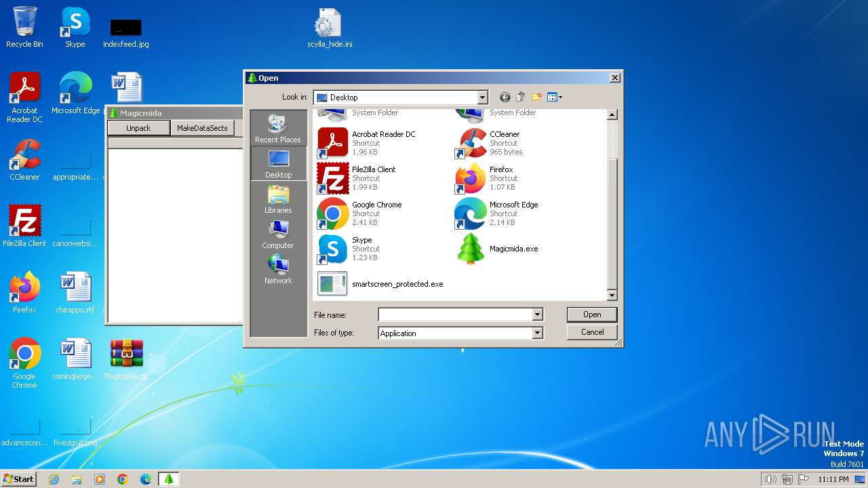The width and height of the screenshot is (868, 488).
Task: Cancel the Open dialog
Action: point(592,332)
